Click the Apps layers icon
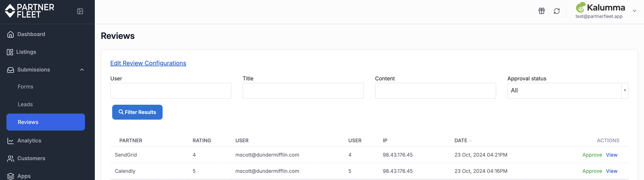 11,176
